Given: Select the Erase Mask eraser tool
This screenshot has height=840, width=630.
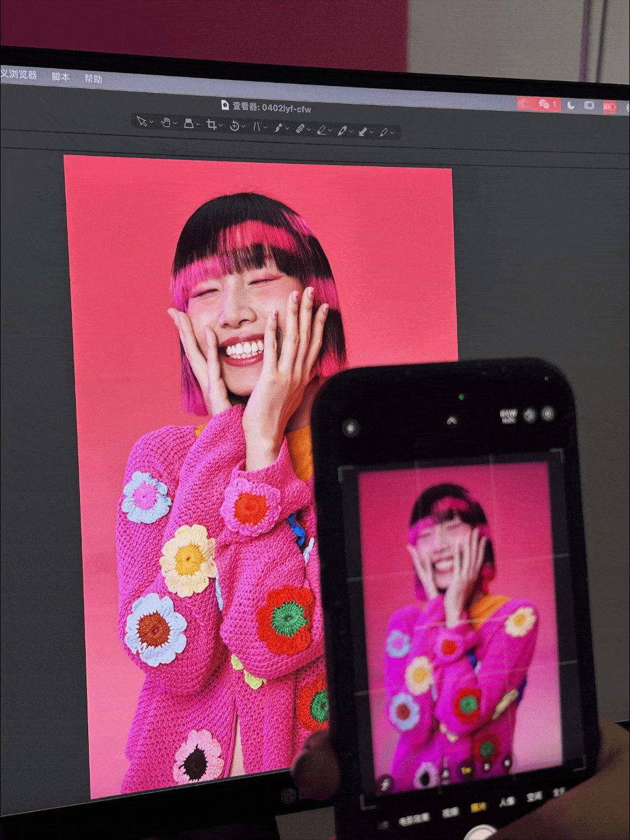Looking at the screenshot, I should (321, 129).
